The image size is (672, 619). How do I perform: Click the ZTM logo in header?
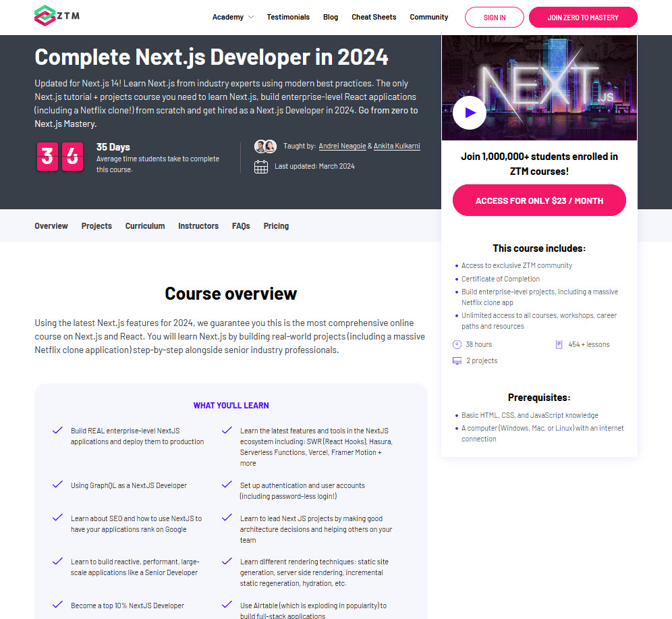pos(57,16)
